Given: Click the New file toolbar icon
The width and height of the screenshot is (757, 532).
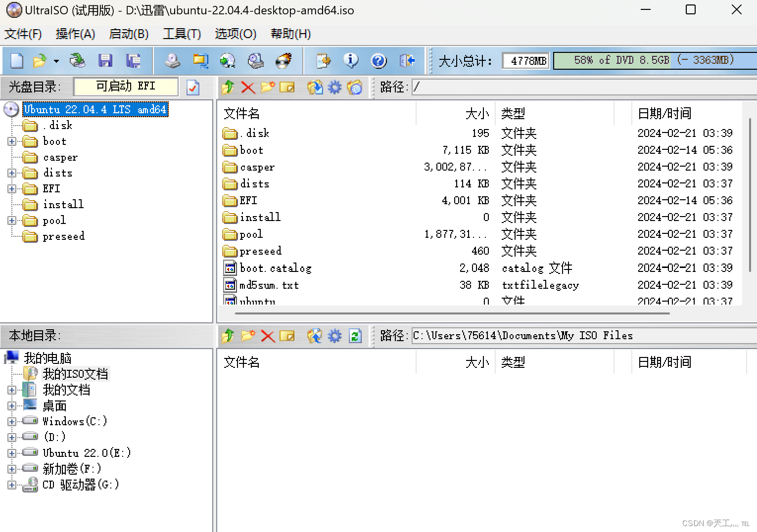Looking at the screenshot, I should [17, 61].
